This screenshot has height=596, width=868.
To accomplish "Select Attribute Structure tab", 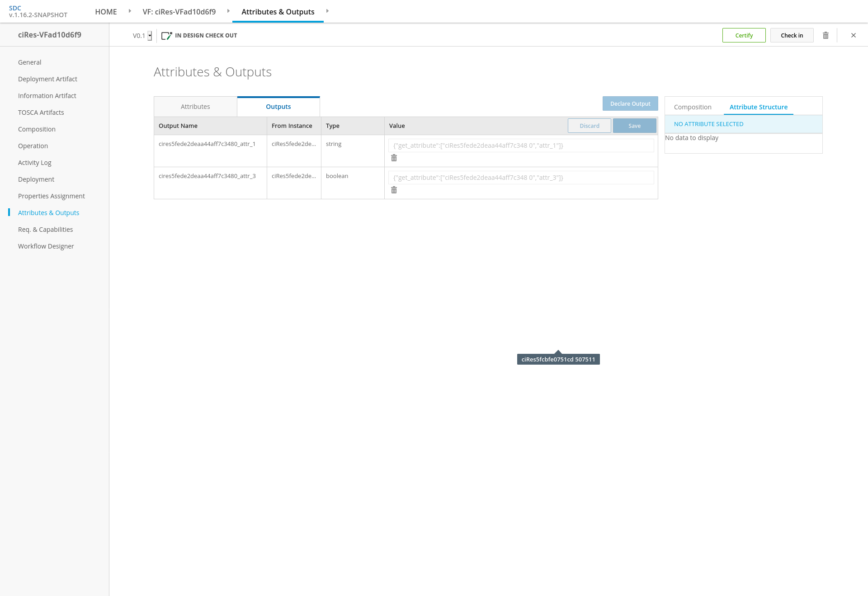I will coord(758,107).
